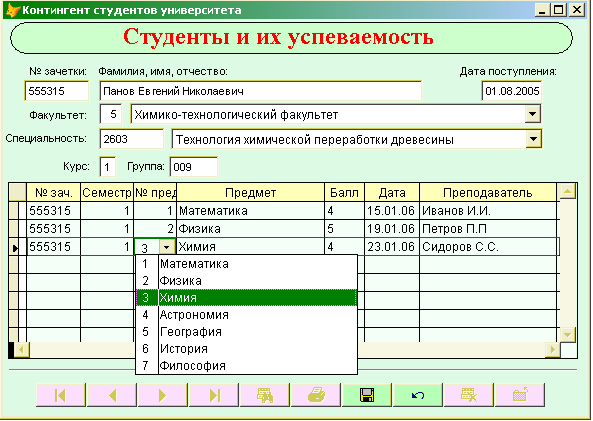Click the date cell 23.01.06

tap(392, 247)
